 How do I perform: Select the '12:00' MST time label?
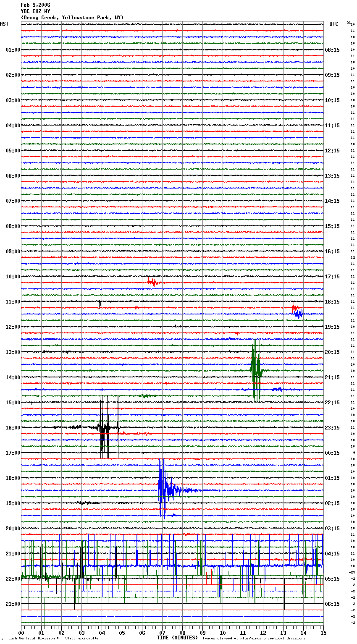[x=13, y=327]
